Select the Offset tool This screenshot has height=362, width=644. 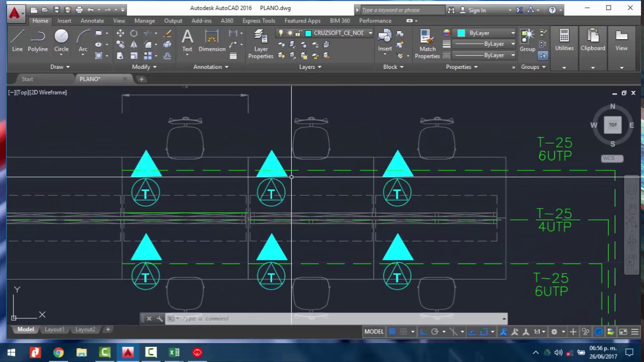click(x=168, y=56)
